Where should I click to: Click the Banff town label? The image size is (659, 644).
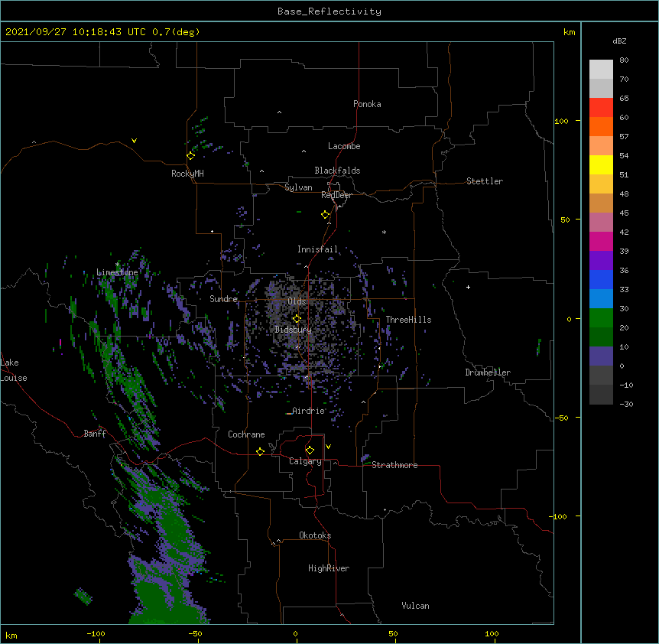[95, 434]
